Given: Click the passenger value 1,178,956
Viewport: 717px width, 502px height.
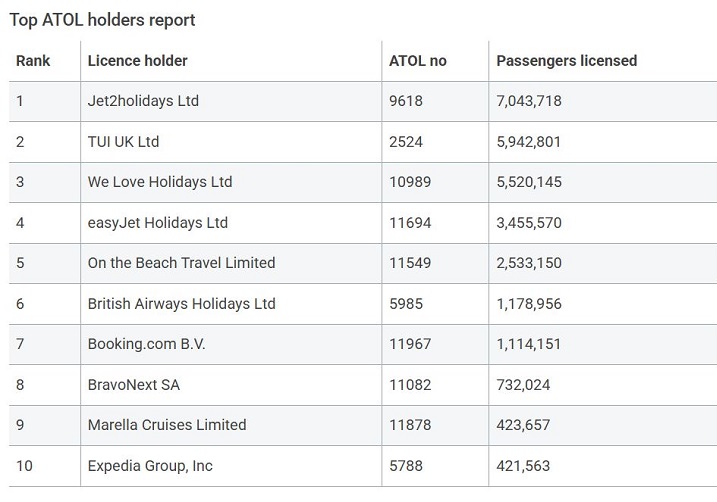Looking at the screenshot, I should [529, 304].
